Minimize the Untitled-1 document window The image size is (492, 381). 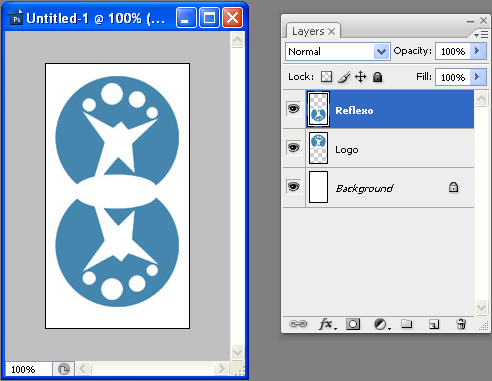[186, 18]
